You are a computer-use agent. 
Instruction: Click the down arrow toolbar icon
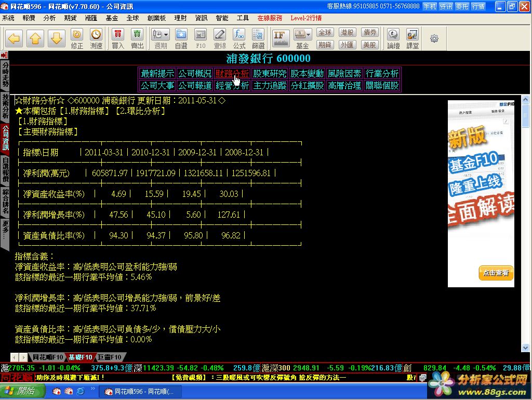tap(56, 38)
